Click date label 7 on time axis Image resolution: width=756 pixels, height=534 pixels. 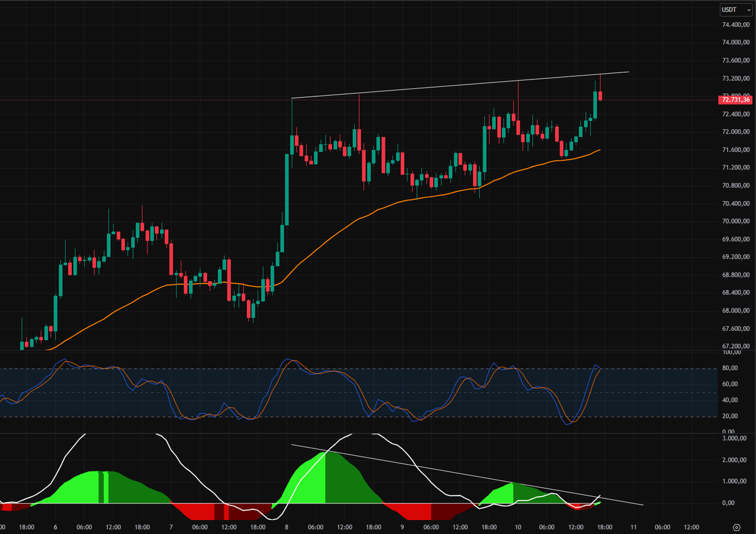click(x=171, y=526)
